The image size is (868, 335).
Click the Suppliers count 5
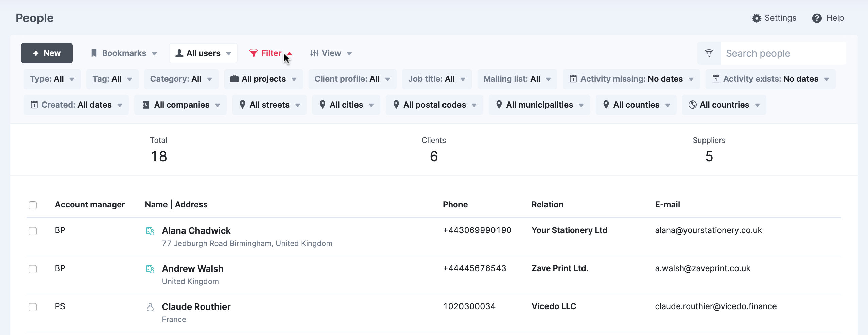pos(709,156)
